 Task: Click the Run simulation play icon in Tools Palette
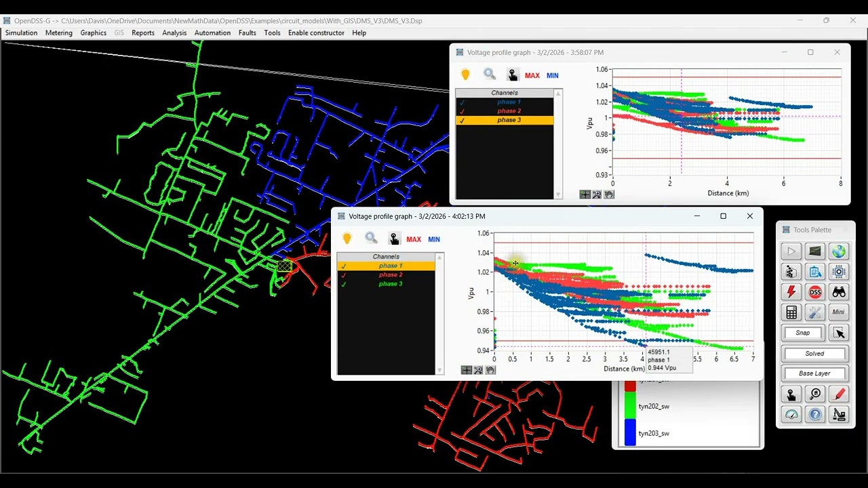point(791,251)
